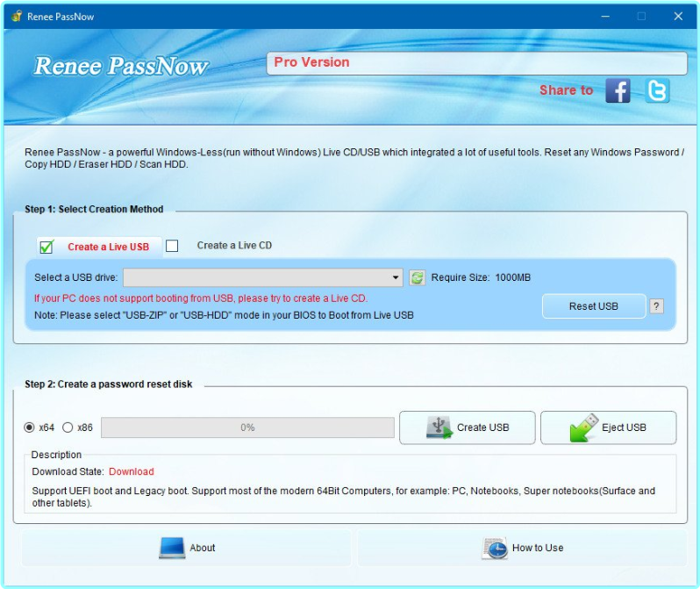Choose the x86 architecture radio button
Image resolution: width=700 pixels, height=589 pixels.
(68, 427)
